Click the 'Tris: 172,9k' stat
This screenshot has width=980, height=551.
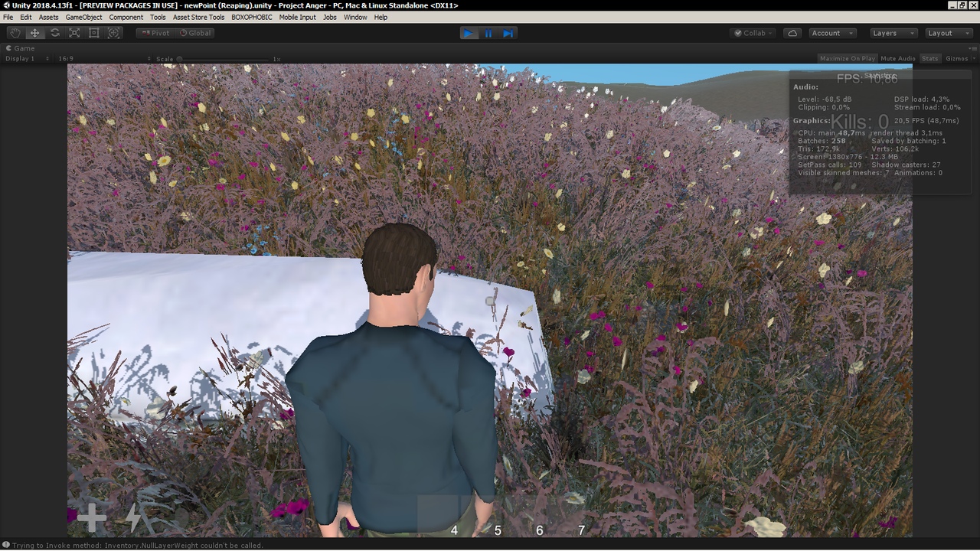819,148
